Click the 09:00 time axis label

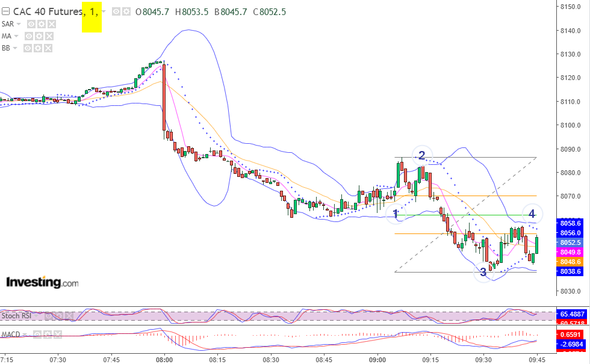point(377,360)
